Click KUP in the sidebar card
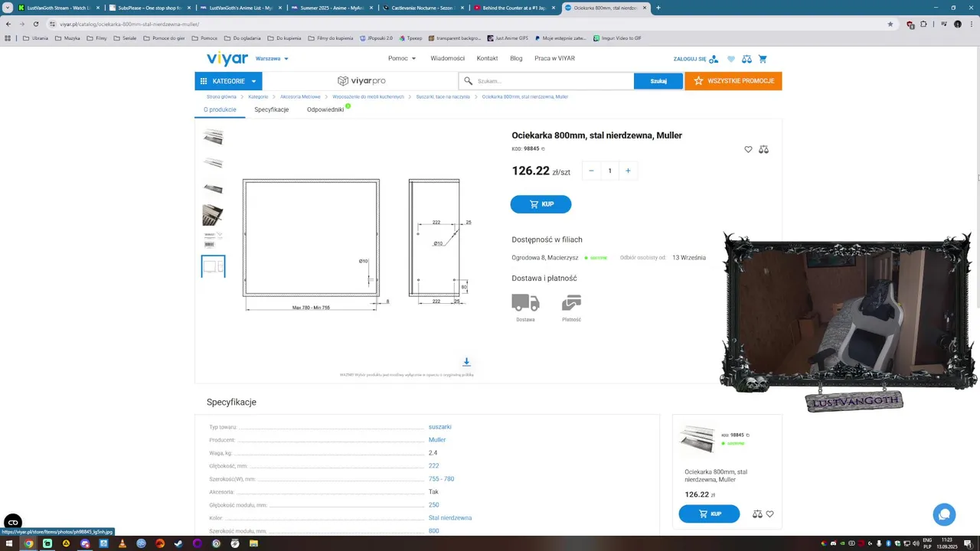 coord(709,514)
